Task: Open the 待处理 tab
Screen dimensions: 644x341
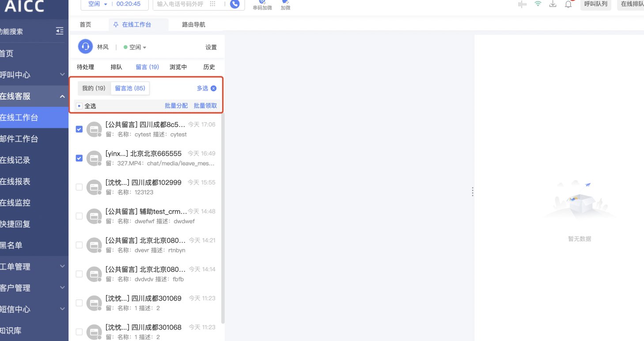Action: pos(85,67)
